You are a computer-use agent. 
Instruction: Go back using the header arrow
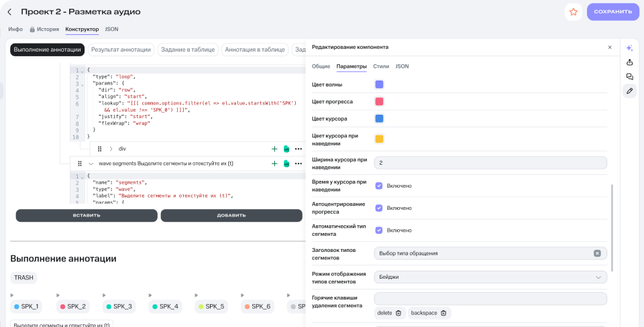point(9,12)
